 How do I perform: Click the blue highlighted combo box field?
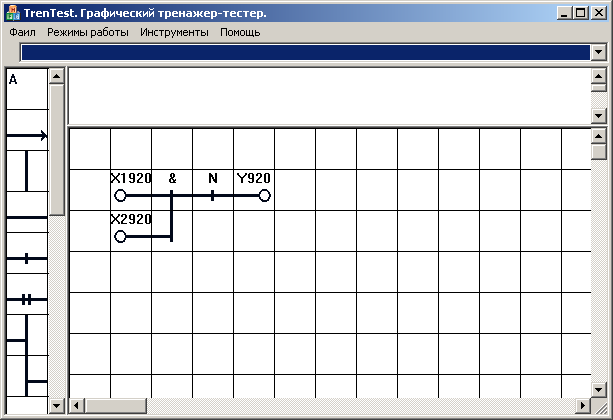[x=305, y=52]
